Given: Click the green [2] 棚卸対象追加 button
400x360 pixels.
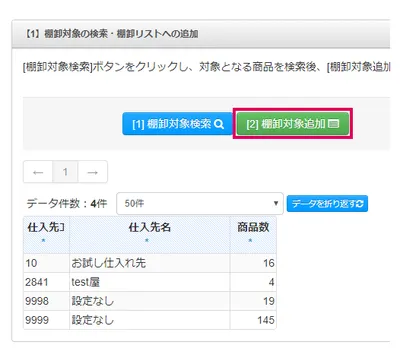Looking at the screenshot, I should 293,124.
